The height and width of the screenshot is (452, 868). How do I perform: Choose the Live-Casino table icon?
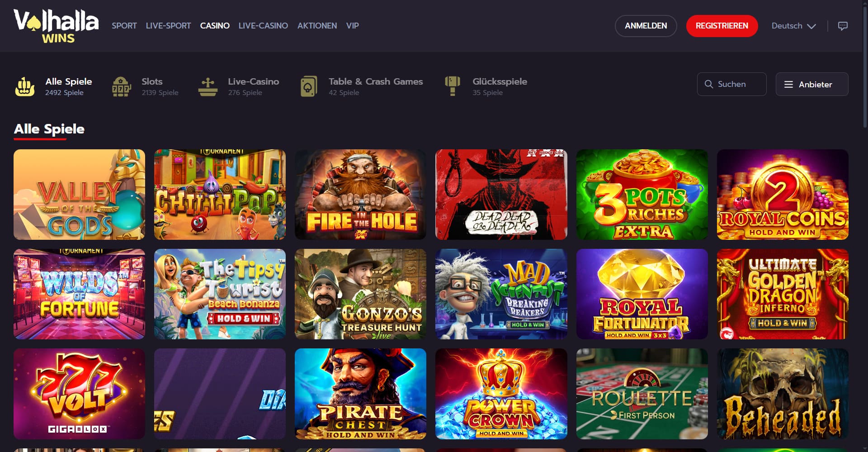[x=208, y=87]
